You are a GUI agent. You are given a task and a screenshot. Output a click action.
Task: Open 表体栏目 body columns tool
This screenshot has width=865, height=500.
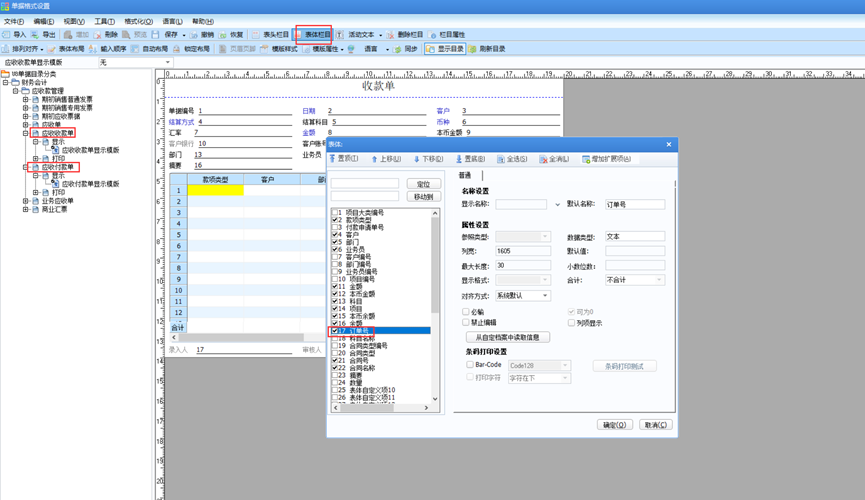[313, 35]
